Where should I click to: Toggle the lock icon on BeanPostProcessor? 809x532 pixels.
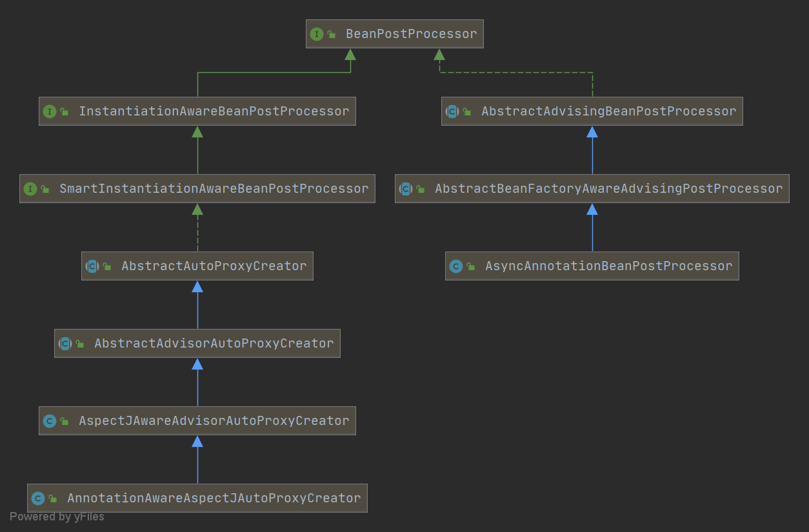[332, 34]
